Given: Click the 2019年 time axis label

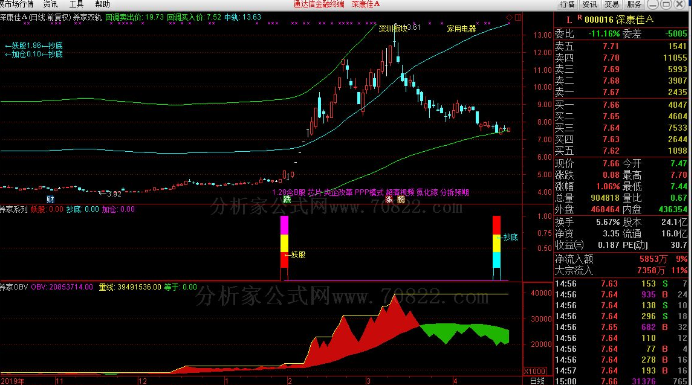Looking at the screenshot, I should (x=12, y=381).
